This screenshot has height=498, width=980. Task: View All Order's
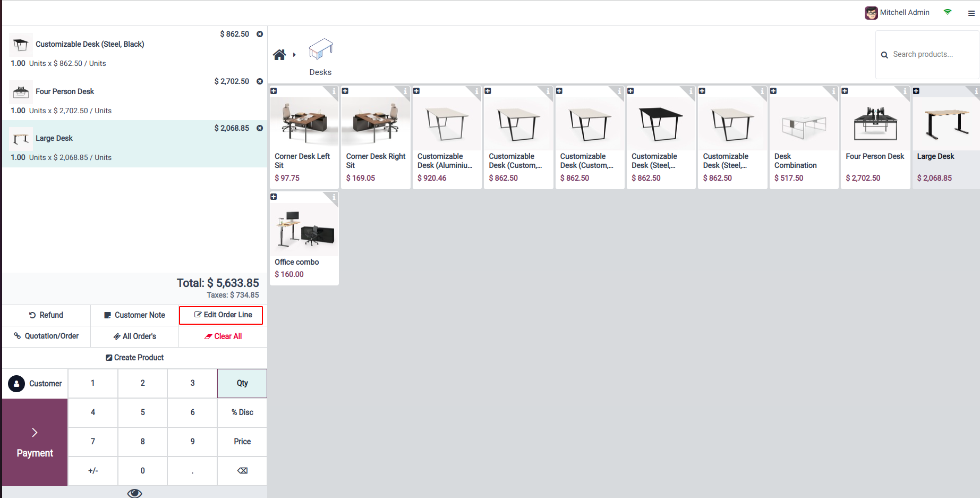135,336
